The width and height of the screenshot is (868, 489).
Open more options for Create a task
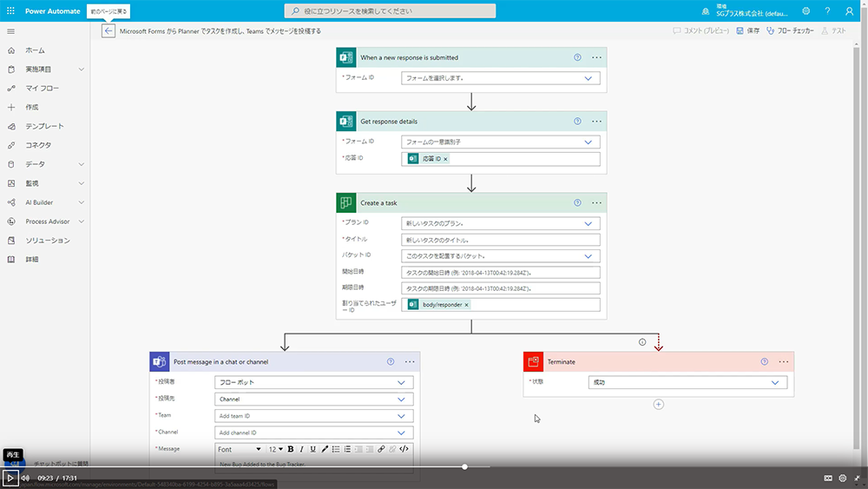[x=596, y=202]
